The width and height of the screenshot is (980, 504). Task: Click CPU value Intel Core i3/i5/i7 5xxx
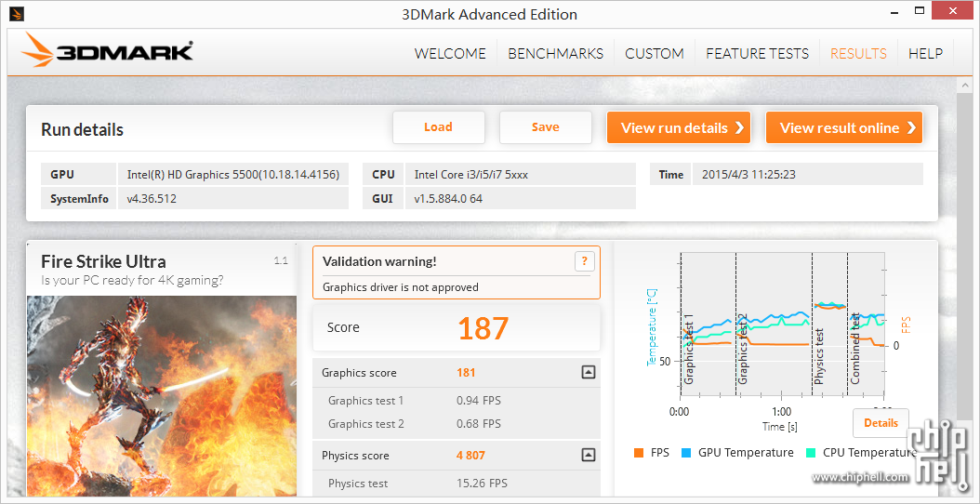point(471,175)
